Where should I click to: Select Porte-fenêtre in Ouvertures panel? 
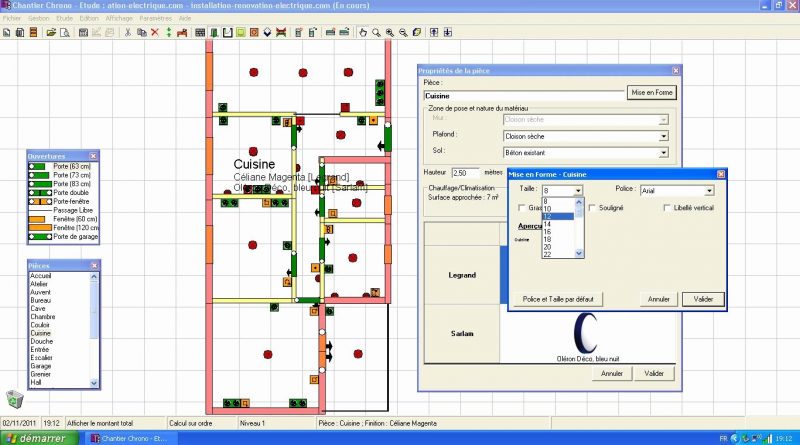[x=63, y=201]
